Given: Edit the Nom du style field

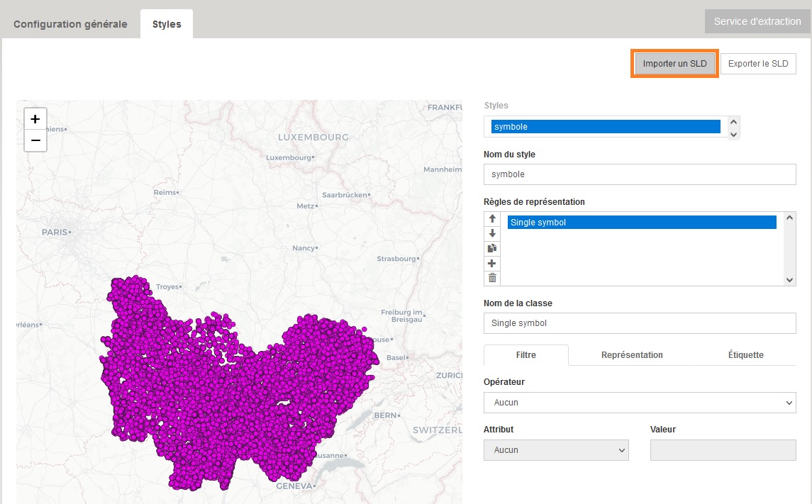Looking at the screenshot, I should 640,174.
